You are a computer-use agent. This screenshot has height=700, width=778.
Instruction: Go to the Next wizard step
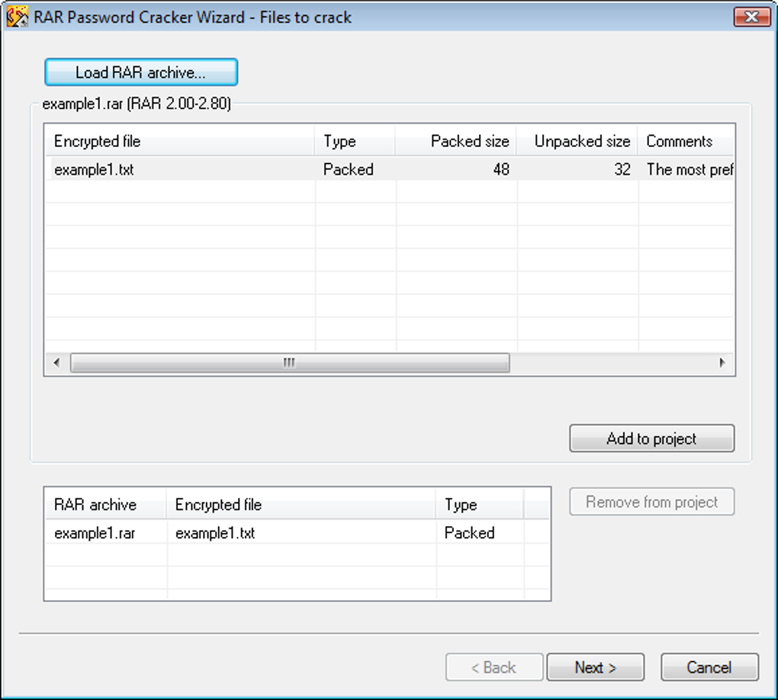(x=595, y=667)
